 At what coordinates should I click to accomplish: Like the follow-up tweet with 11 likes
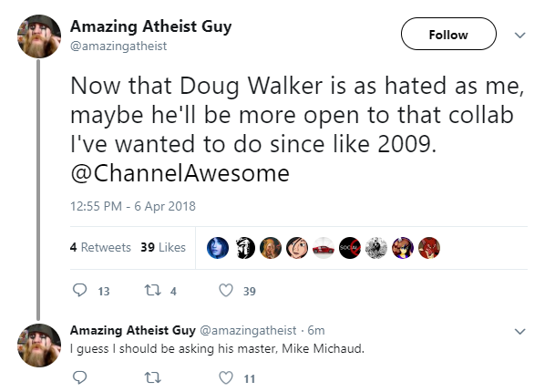[x=226, y=377]
